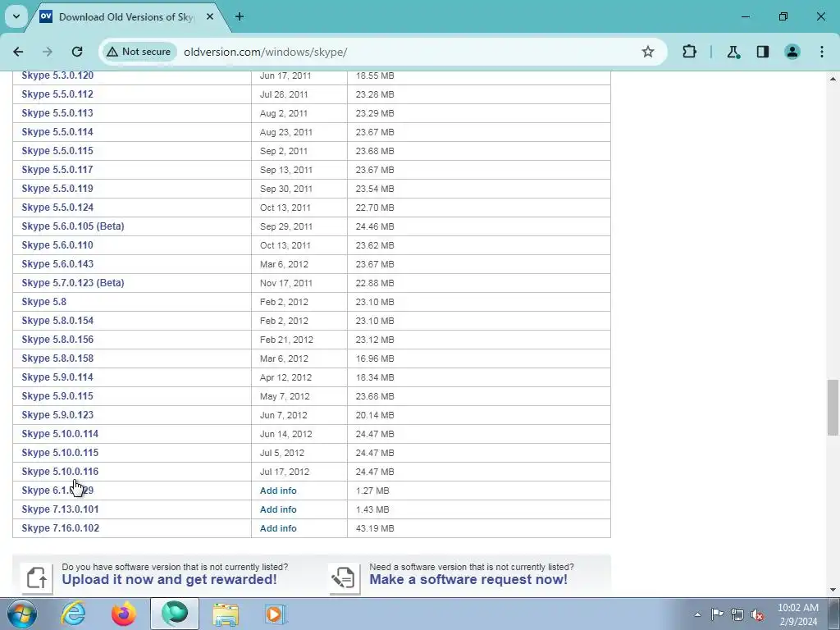
Task: Open the file explorer taskbar icon
Action: (226, 614)
